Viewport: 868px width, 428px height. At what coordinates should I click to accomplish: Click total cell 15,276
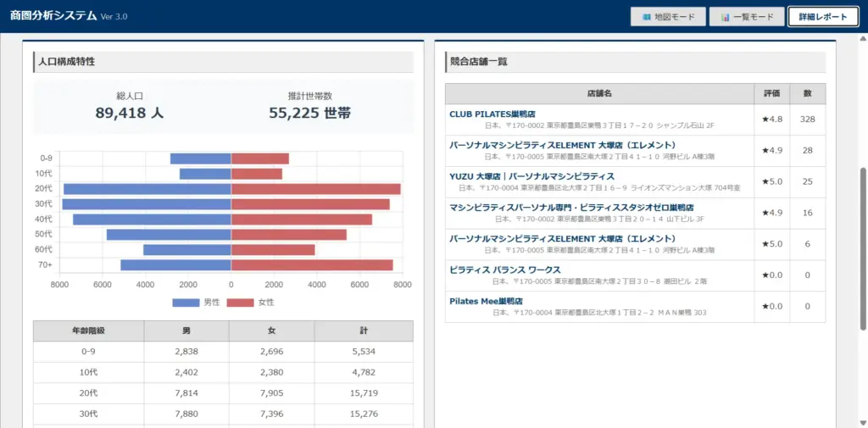click(364, 414)
